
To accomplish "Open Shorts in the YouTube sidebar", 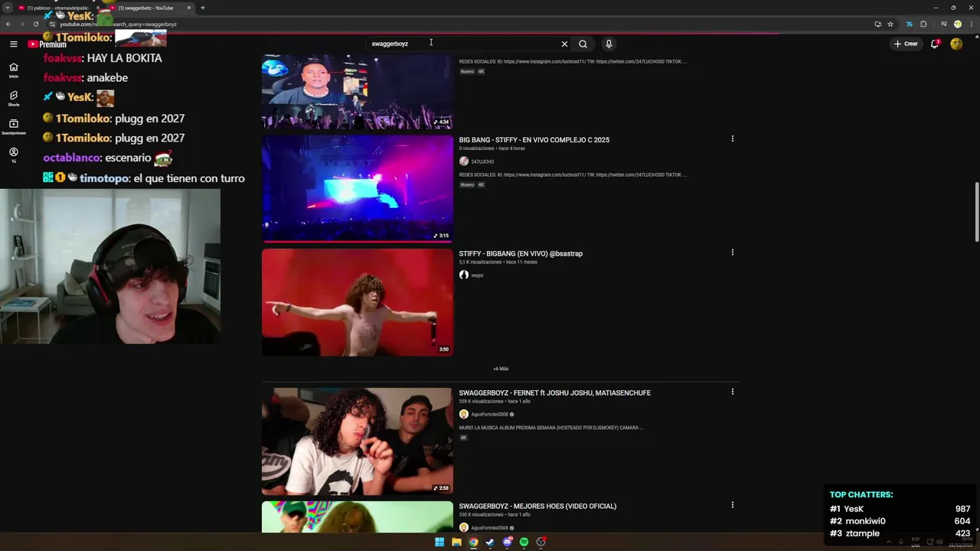I will (13, 98).
